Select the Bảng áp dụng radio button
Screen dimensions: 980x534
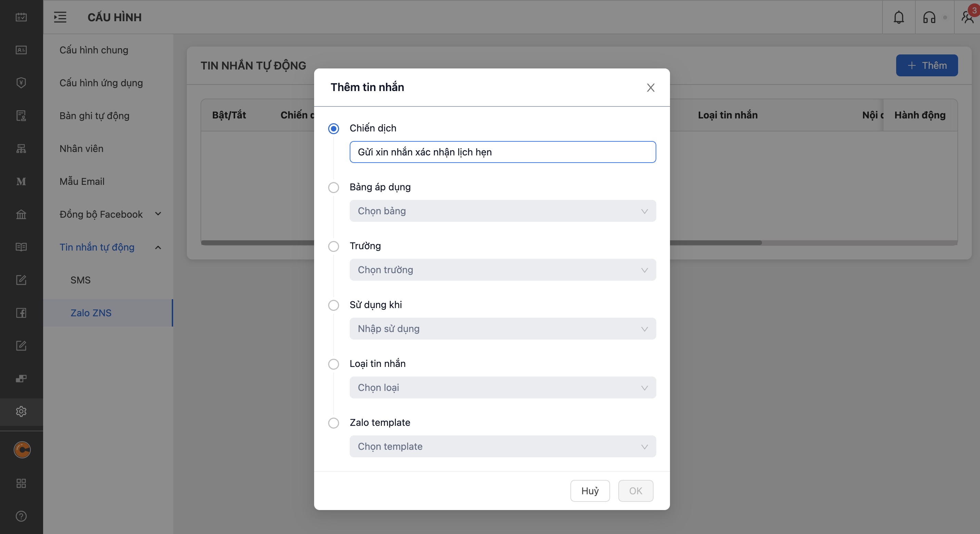point(333,187)
